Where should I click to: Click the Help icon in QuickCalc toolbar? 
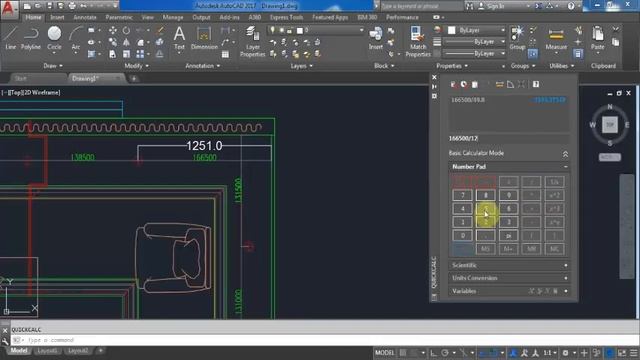[x=536, y=84]
